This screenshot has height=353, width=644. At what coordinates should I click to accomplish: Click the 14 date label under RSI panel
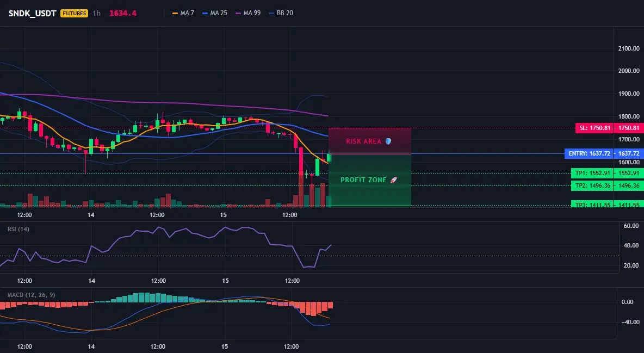coord(91,281)
